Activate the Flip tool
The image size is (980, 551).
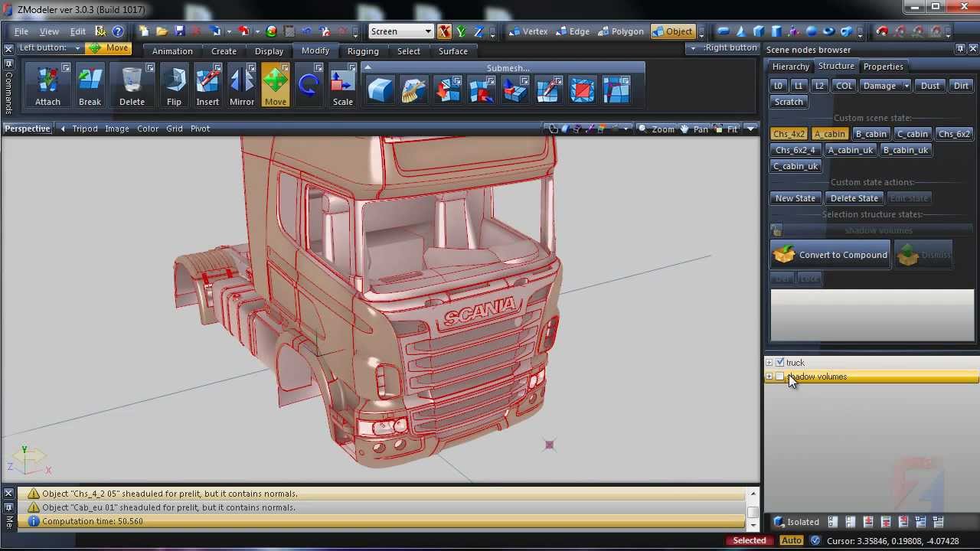click(174, 86)
